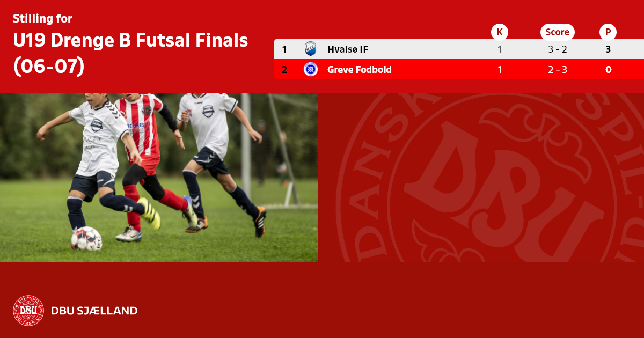Viewport: 644px width, 338px height.
Task: Click Greve Fodbold's points value 0
Action: [608, 70]
